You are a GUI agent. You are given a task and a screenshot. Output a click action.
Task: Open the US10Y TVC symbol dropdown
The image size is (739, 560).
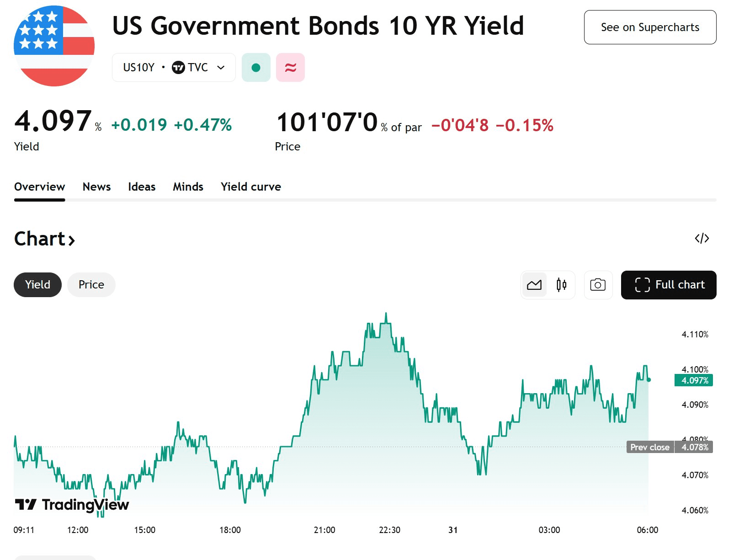[174, 68]
